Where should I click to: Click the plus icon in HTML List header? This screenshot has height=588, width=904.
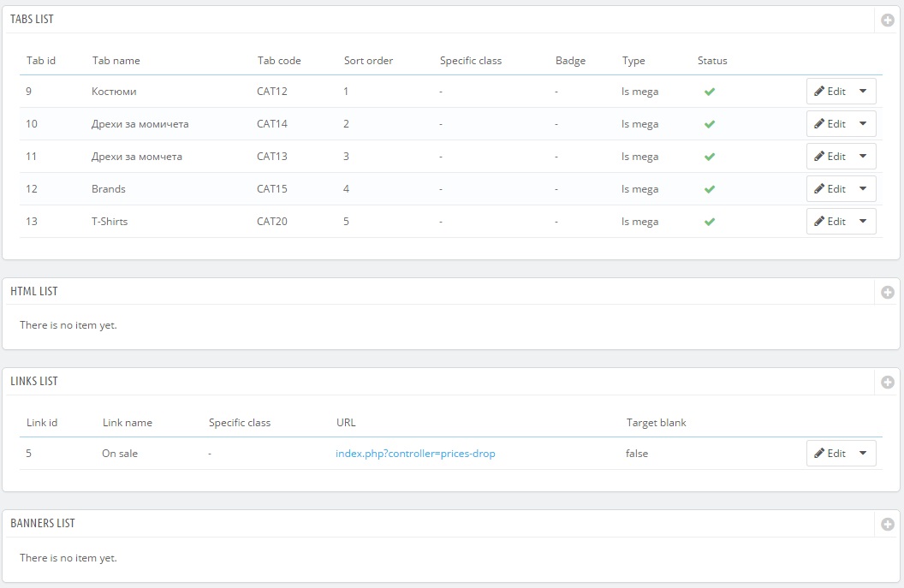[888, 292]
